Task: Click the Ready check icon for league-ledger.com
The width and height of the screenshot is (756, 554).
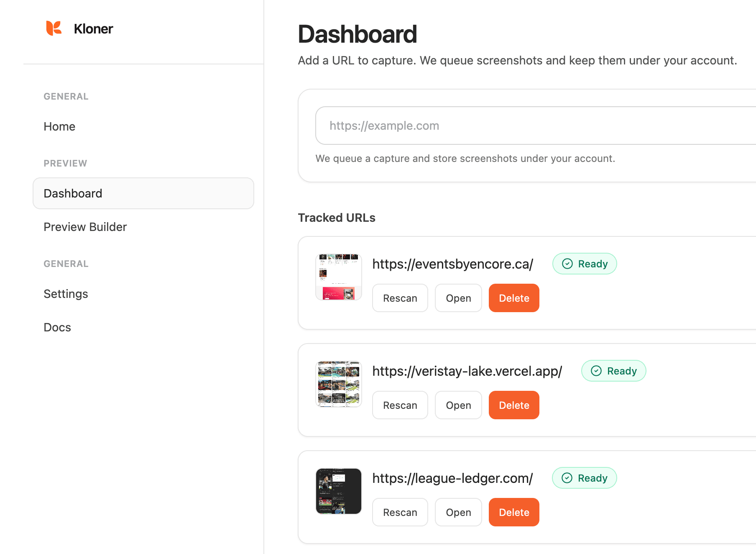Action: pyautogui.click(x=567, y=478)
